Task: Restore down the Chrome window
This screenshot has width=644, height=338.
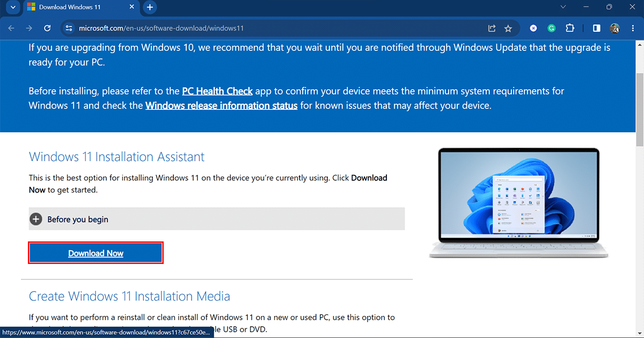Action: click(609, 7)
